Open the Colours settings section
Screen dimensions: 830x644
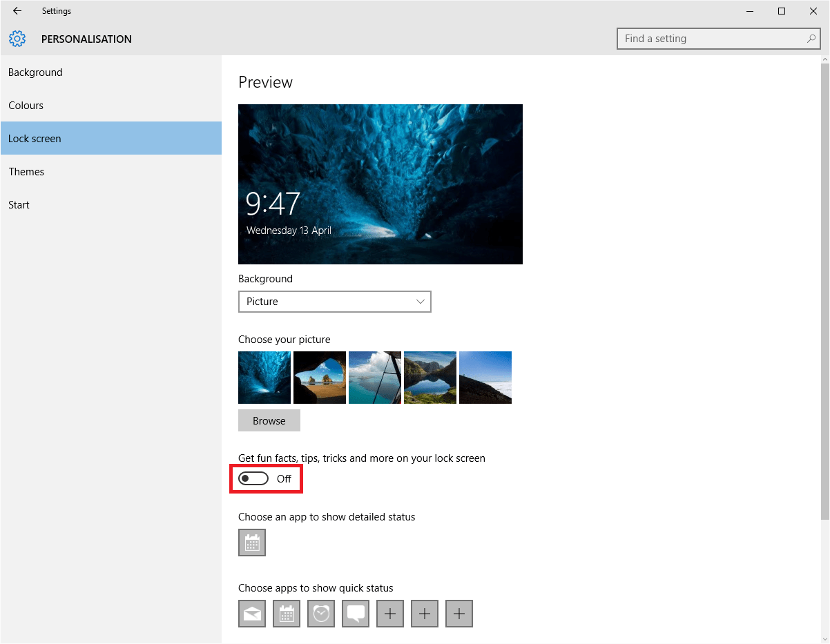111,106
